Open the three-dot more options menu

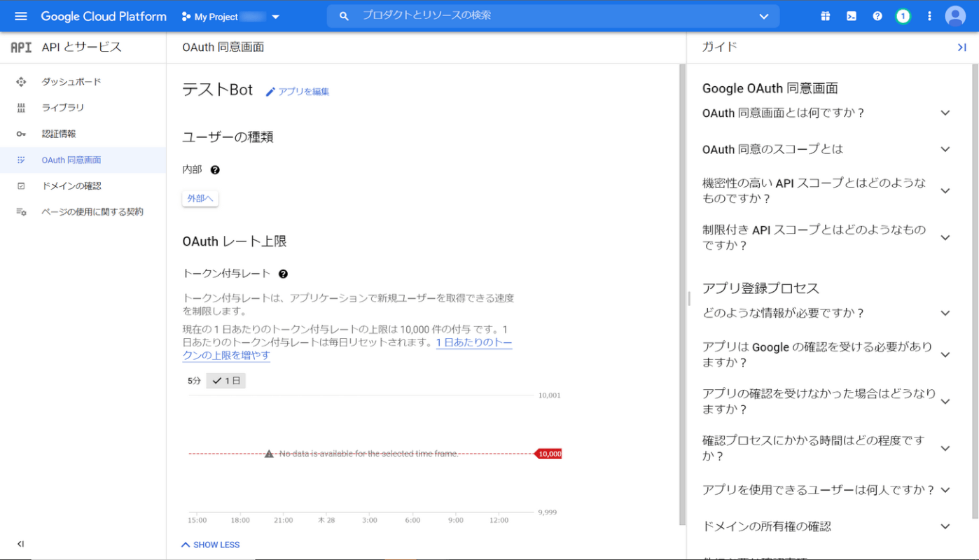click(x=929, y=16)
